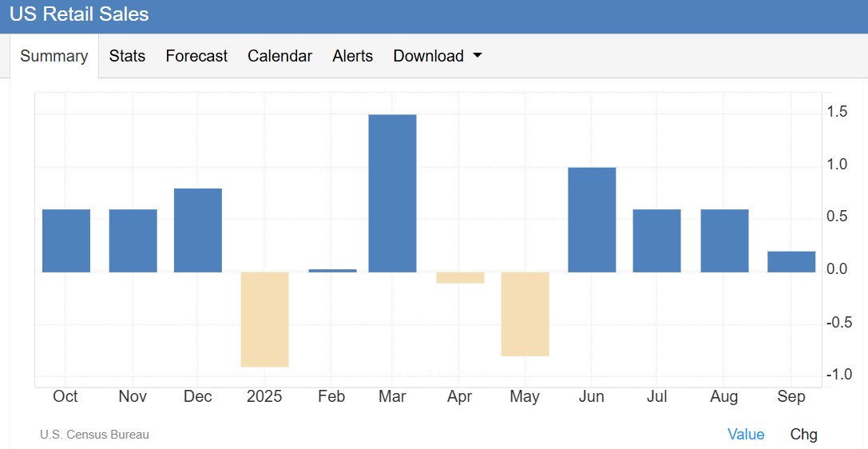The width and height of the screenshot is (868, 449).
Task: Click the U.S. Census Bureau source link
Action: click(x=94, y=435)
